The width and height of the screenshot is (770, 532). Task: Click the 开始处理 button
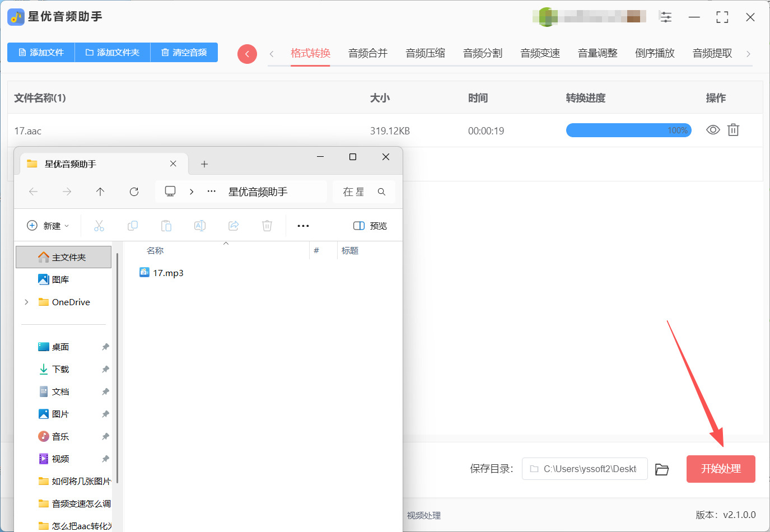pos(720,469)
